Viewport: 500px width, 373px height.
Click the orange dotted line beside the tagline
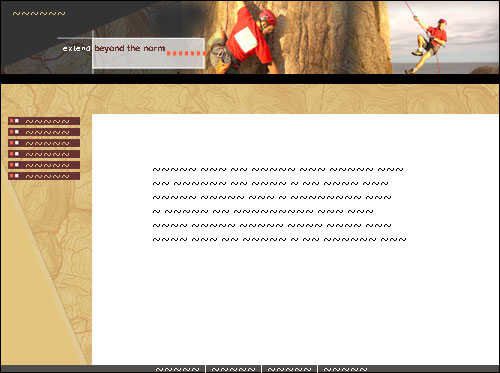(x=186, y=53)
